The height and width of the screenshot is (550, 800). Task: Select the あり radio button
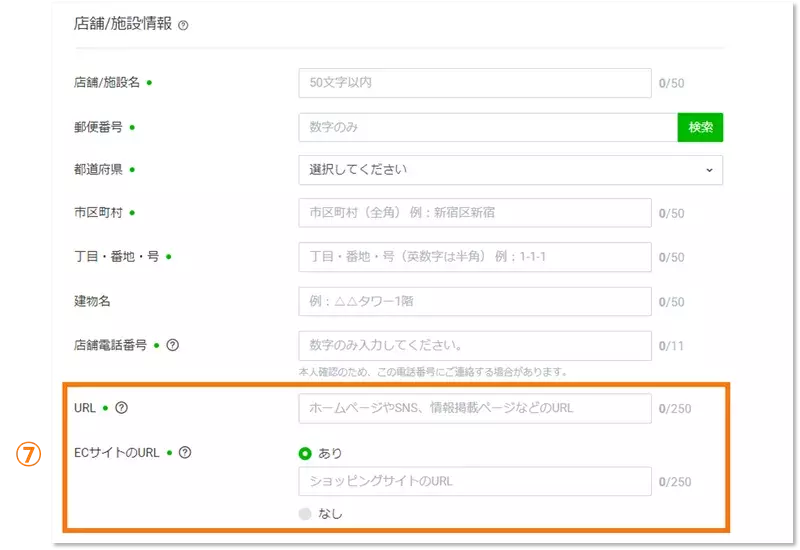[306, 453]
